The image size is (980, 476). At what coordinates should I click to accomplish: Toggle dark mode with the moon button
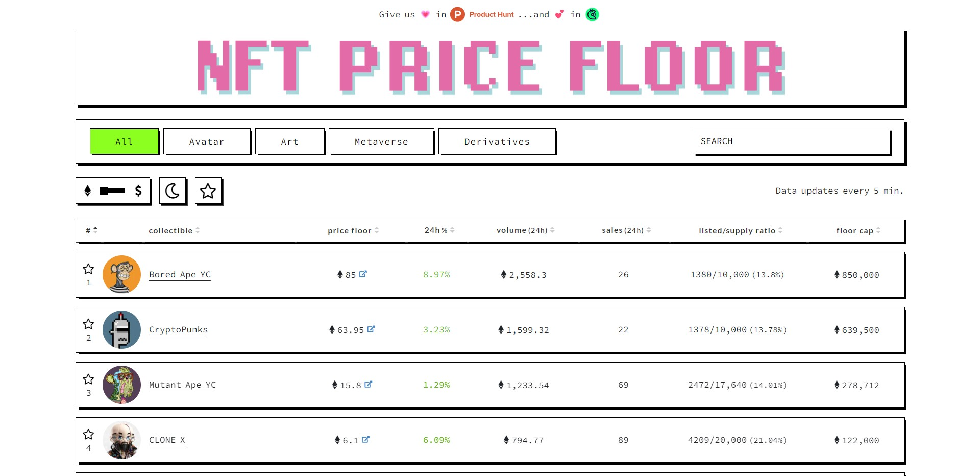coord(173,191)
